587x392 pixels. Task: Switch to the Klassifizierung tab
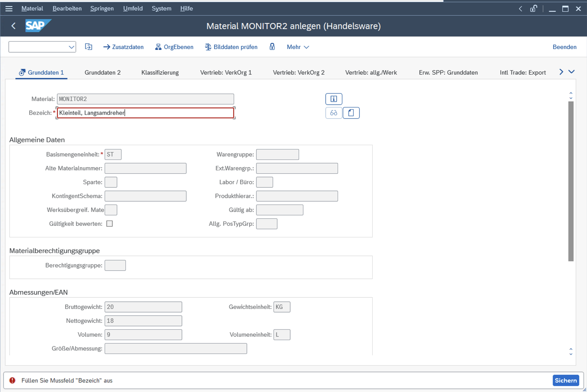click(x=160, y=73)
